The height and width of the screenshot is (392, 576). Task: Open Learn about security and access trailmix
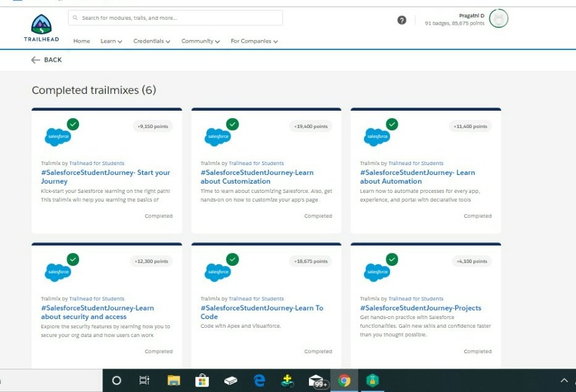98,312
